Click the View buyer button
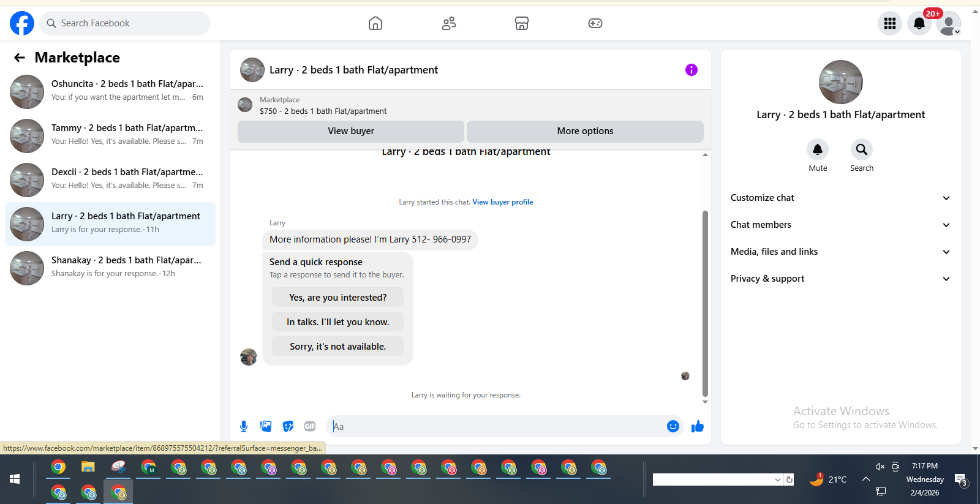Viewport: 980px width, 504px height. pos(351,131)
